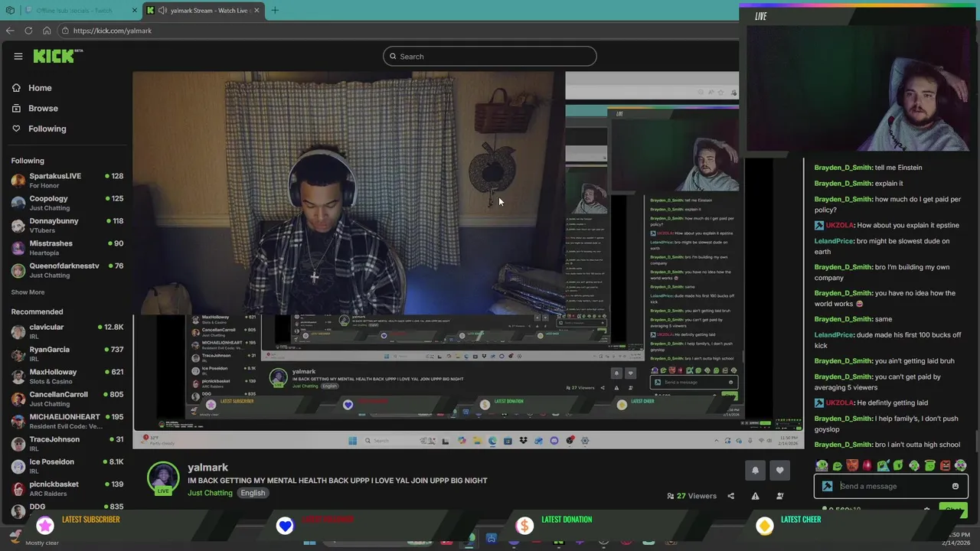Click SpartakusLIVE avatar thumbnail
This screenshot has width=980, height=551.
[x=18, y=181]
